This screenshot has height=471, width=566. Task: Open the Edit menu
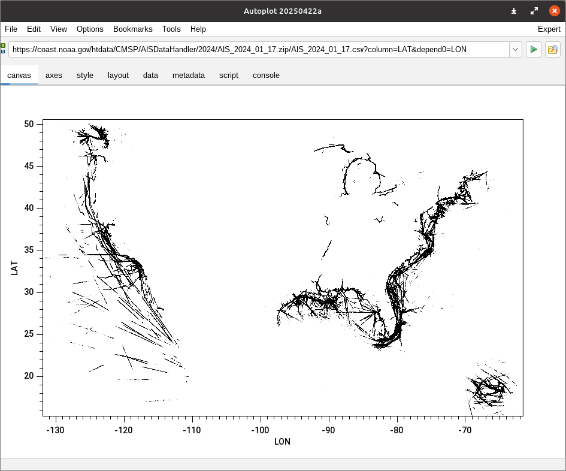click(34, 29)
